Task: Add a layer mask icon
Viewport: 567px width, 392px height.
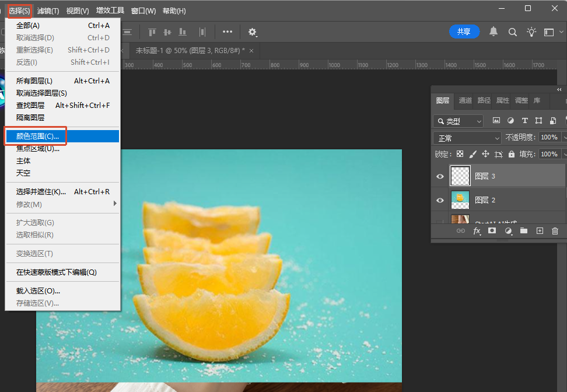Action: [x=492, y=231]
